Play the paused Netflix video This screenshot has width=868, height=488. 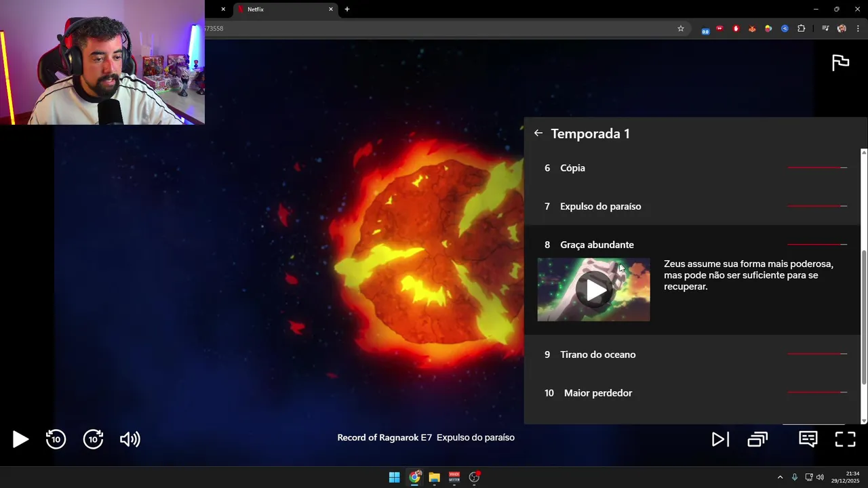click(20, 439)
